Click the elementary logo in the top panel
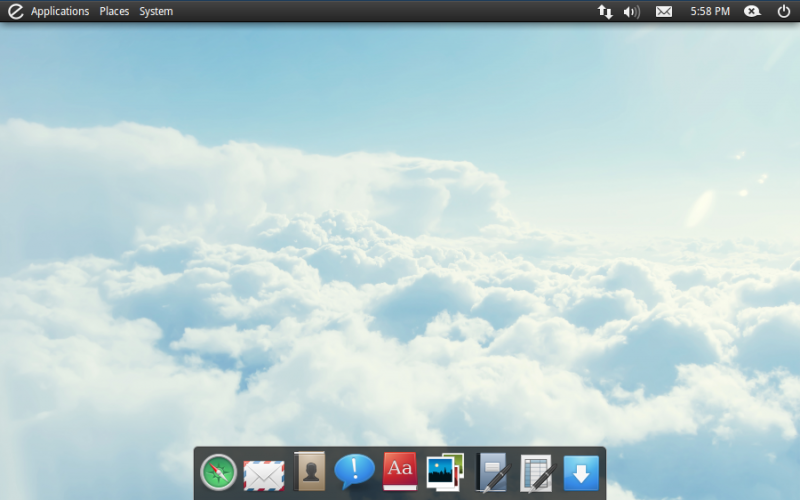800x500 pixels. click(x=15, y=11)
